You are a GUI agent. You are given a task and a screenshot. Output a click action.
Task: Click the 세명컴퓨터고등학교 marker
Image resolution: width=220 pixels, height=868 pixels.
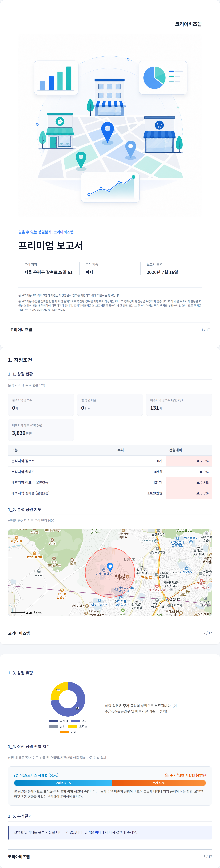177,538
